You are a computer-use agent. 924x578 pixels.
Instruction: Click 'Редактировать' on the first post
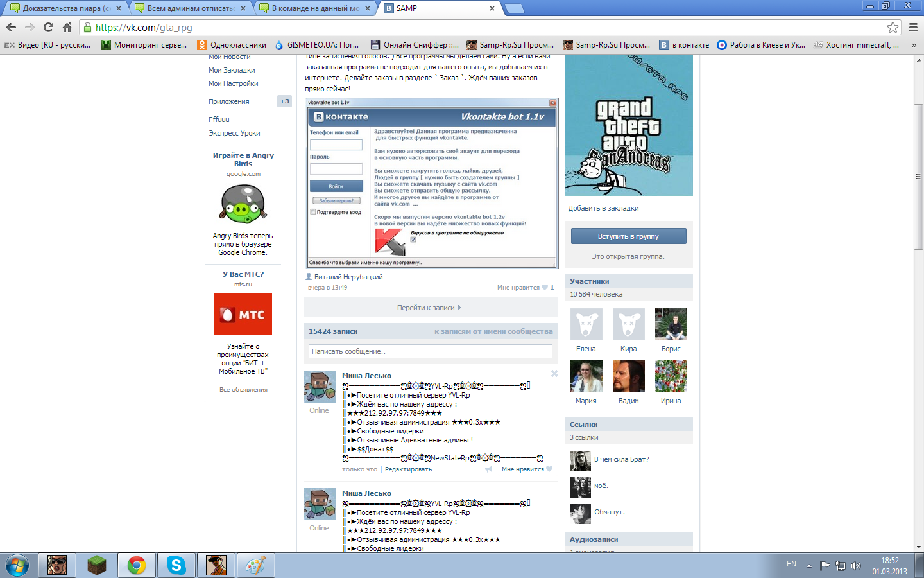click(x=408, y=469)
